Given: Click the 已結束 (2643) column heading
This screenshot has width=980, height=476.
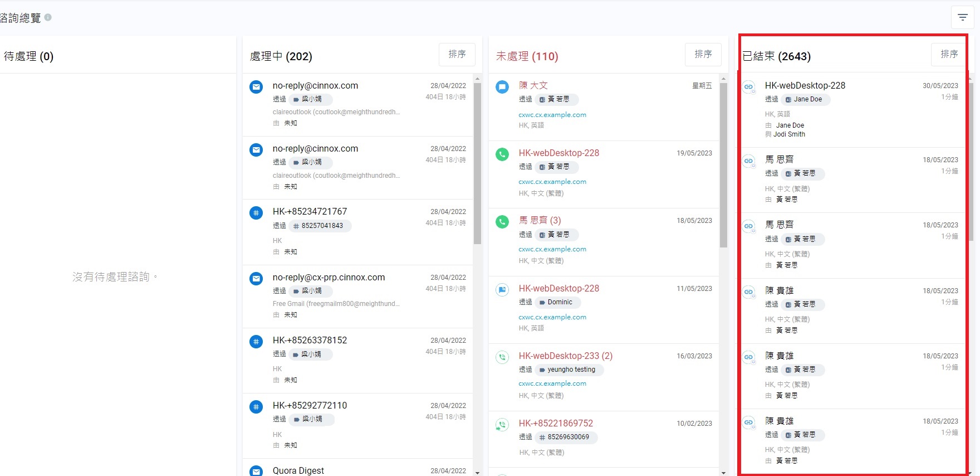Looking at the screenshot, I should point(776,56).
